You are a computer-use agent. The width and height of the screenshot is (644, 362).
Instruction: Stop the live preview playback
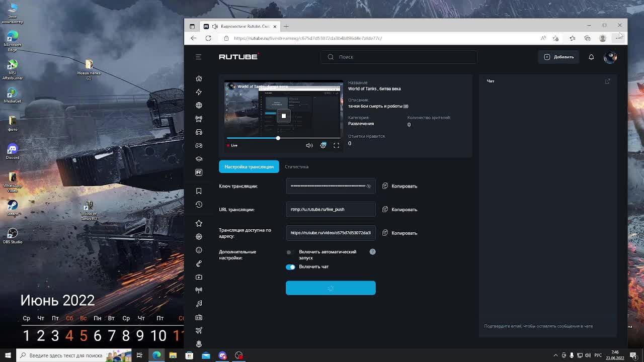click(x=283, y=116)
